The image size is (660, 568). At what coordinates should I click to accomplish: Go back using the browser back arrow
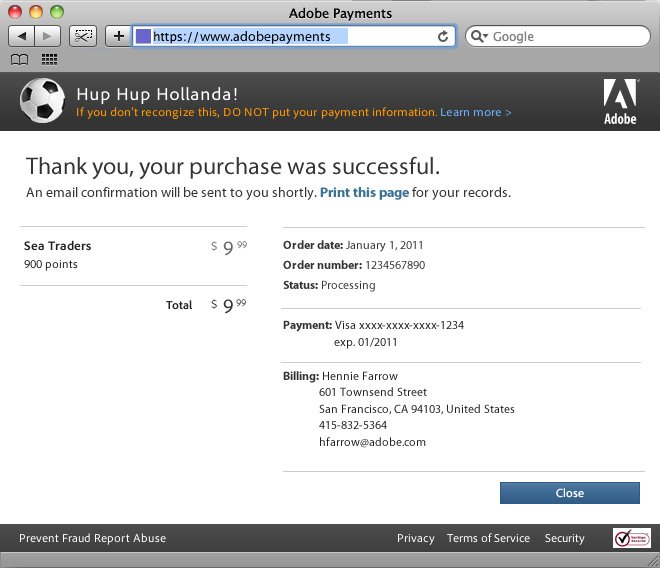pyautogui.click(x=22, y=36)
